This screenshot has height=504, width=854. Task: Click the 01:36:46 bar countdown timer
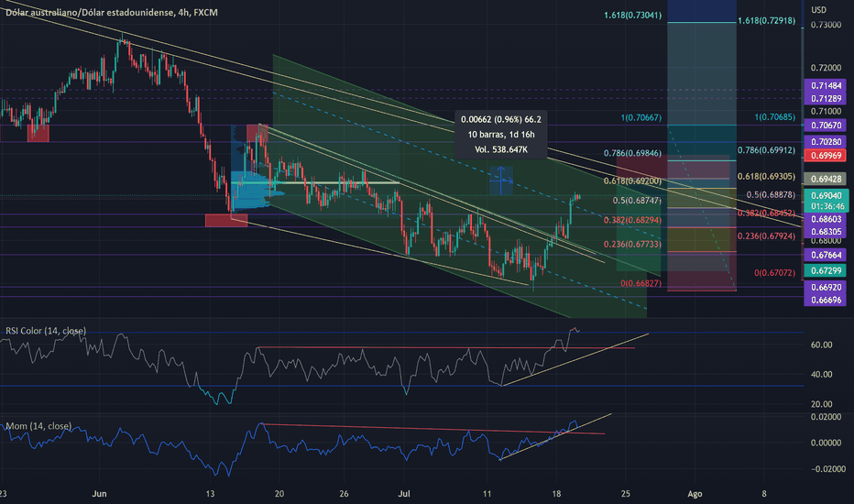click(x=826, y=206)
